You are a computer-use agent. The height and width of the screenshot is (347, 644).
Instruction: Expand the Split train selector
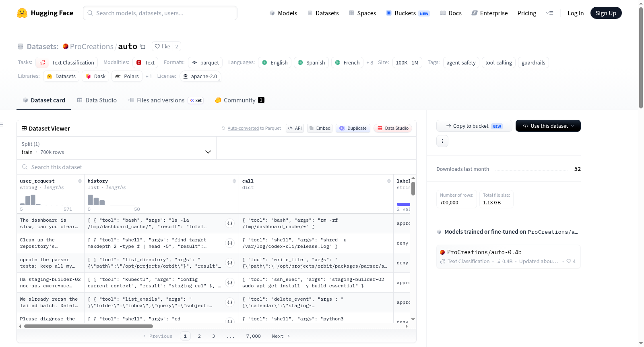coord(116,148)
